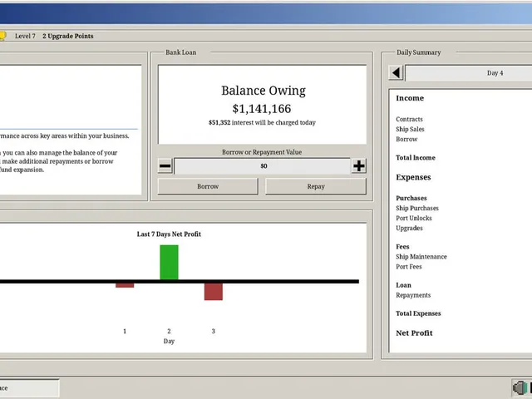Click the green Day 2 profit bar
This screenshot has width=532, height=399.
click(169, 263)
